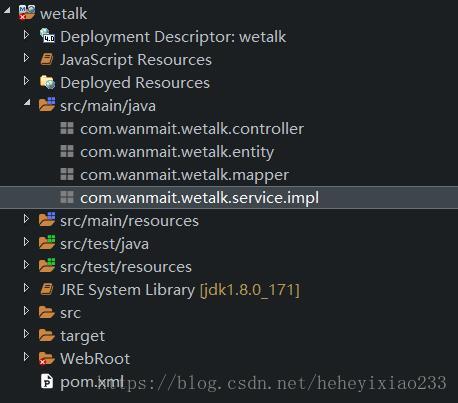458x403 pixels.
Task: Click the src/test/resources folder icon
Action: [x=47, y=265]
